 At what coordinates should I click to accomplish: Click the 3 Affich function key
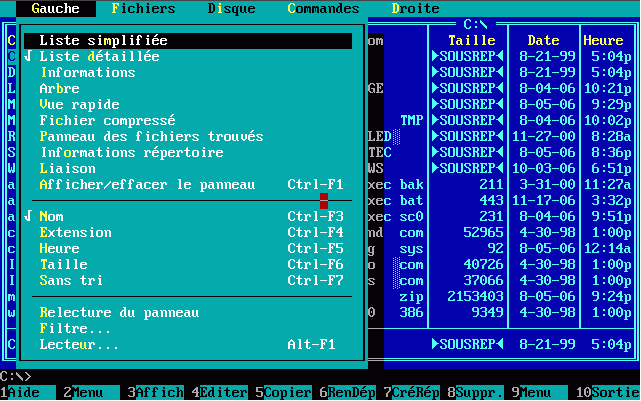click(156, 393)
